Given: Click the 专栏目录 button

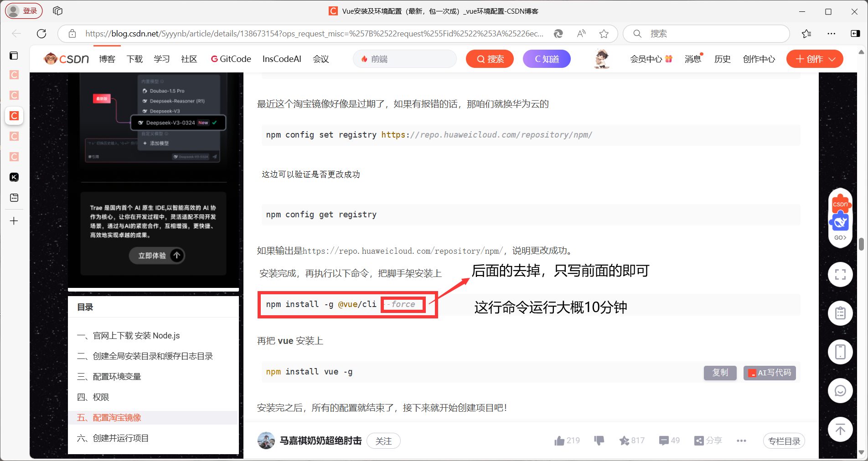Looking at the screenshot, I should pos(784,441).
